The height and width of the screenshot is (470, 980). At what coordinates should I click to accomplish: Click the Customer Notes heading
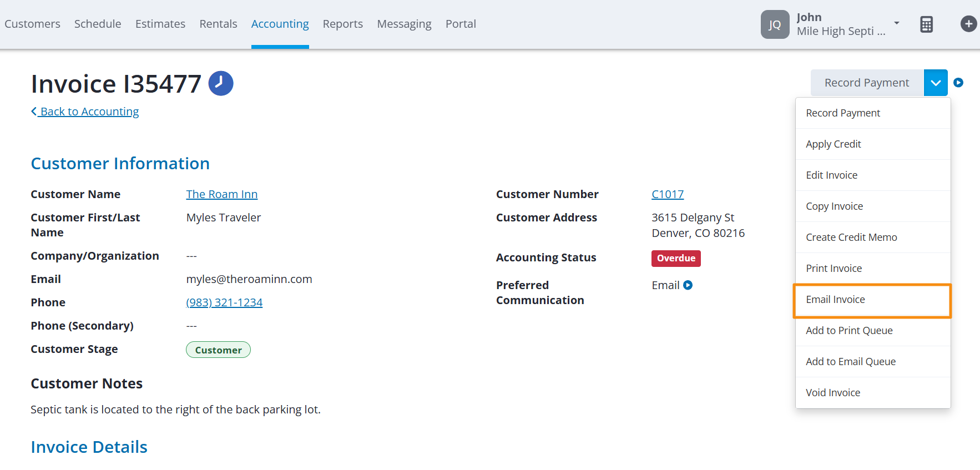(87, 383)
